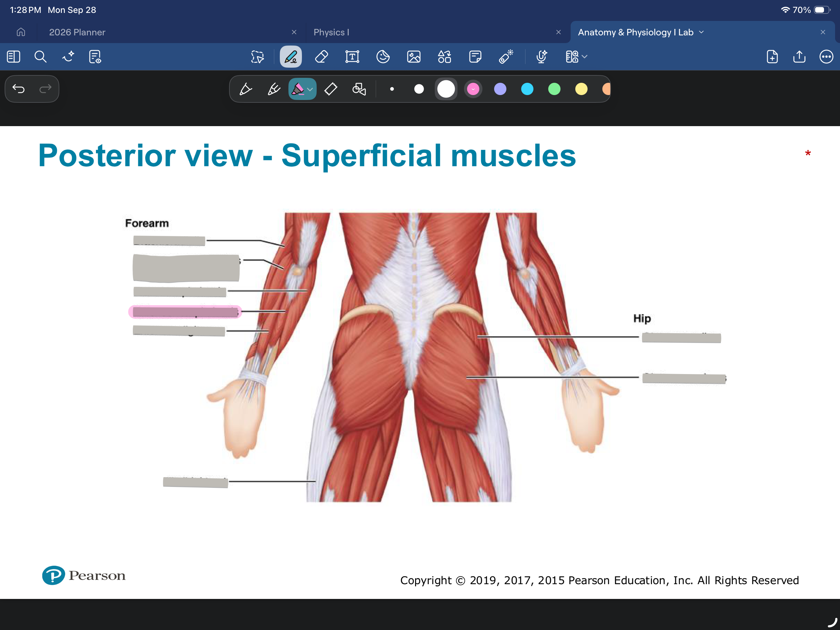This screenshot has width=840, height=630.
Task: Tap the pink highlighted forearm label
Action: click(185, 312)
